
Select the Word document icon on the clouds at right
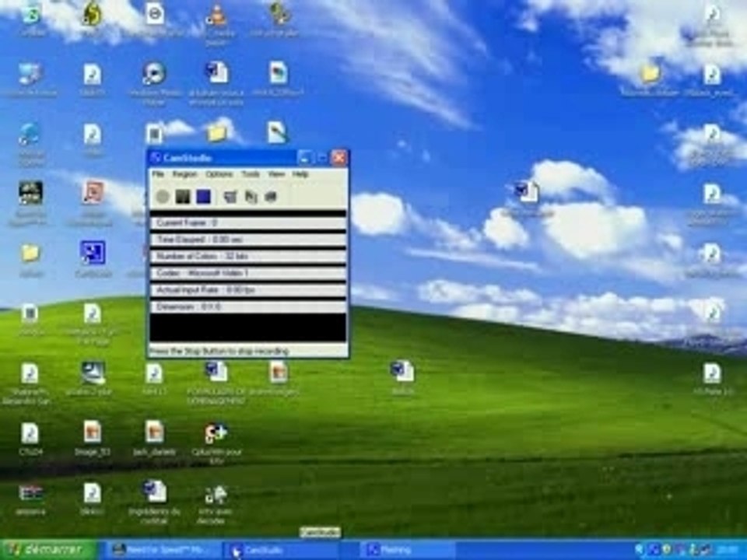(527, 192)
